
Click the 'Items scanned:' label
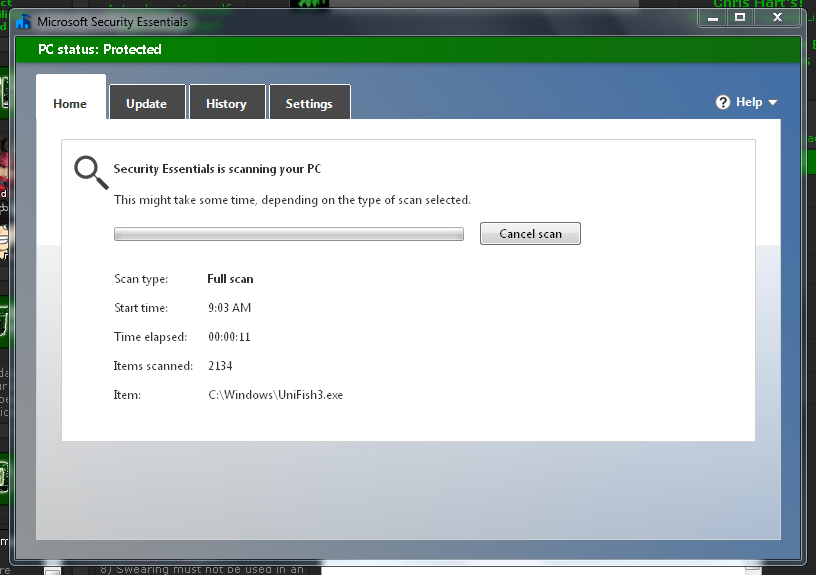tap(153, 366)
